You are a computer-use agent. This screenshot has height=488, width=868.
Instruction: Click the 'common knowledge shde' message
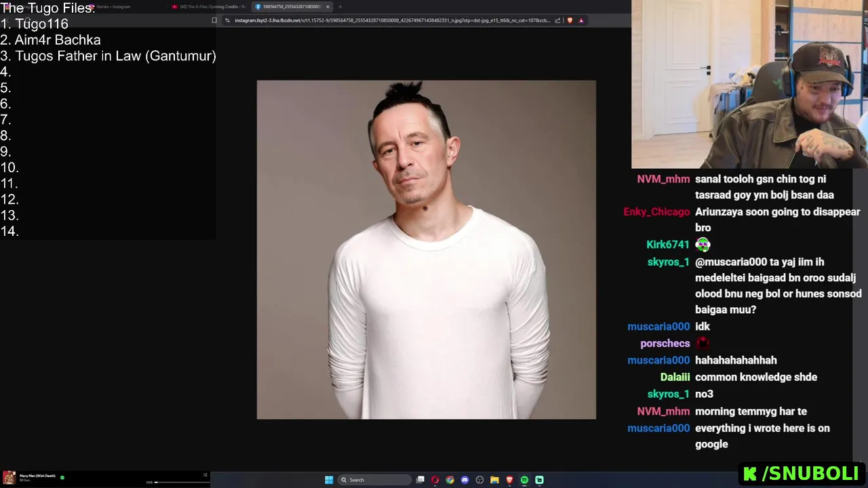tap(756, 378)
